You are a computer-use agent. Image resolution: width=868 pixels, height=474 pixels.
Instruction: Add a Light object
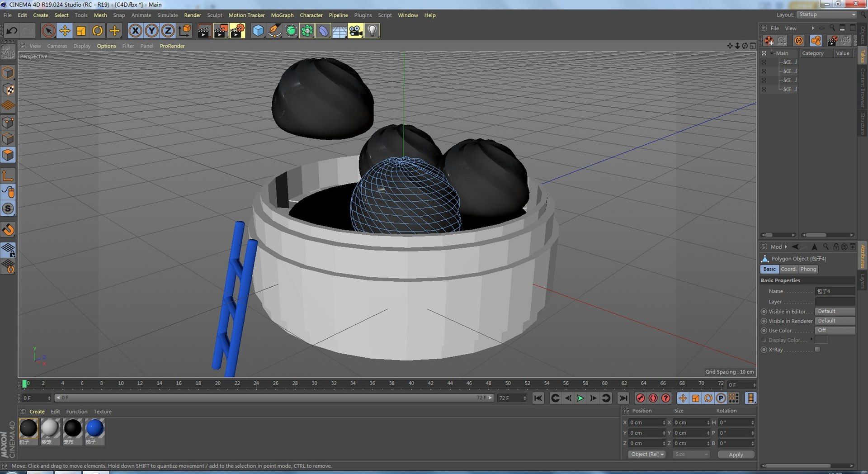pyautogui.click(x=372, y=31)
